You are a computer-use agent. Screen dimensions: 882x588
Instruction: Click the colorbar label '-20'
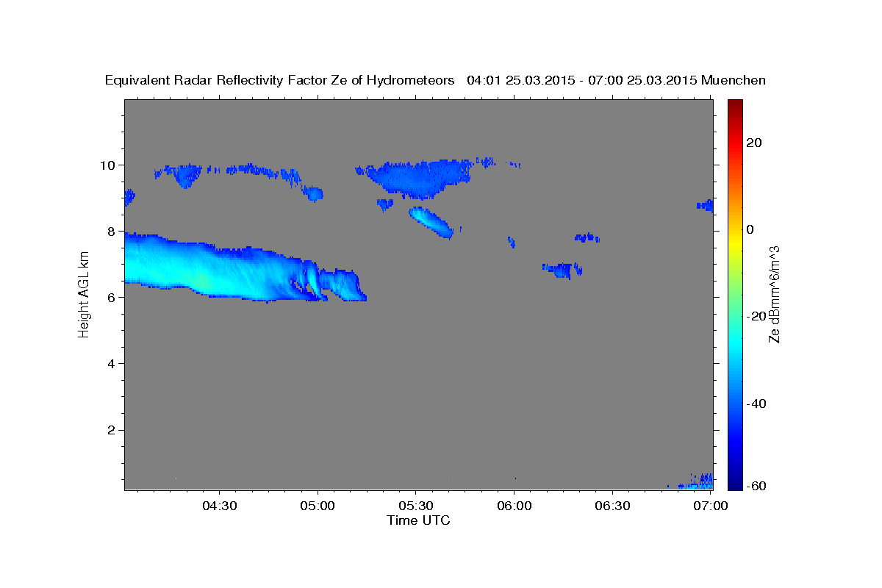tap(757, 316)
